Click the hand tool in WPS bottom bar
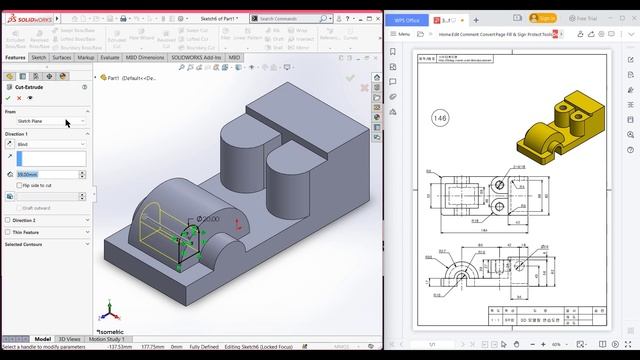The height and width of the screenshot is (360, 640). click(x=516, y=344)
